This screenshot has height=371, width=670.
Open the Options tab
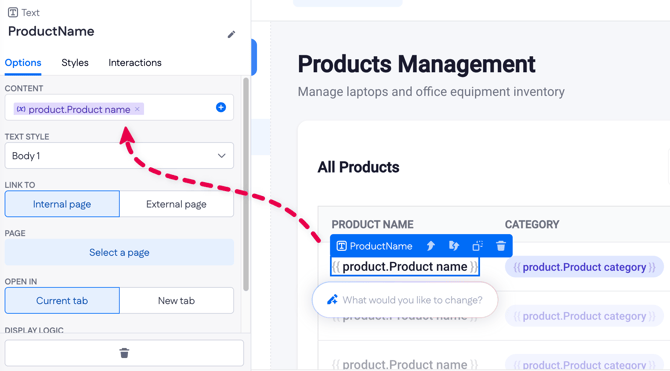23,63
